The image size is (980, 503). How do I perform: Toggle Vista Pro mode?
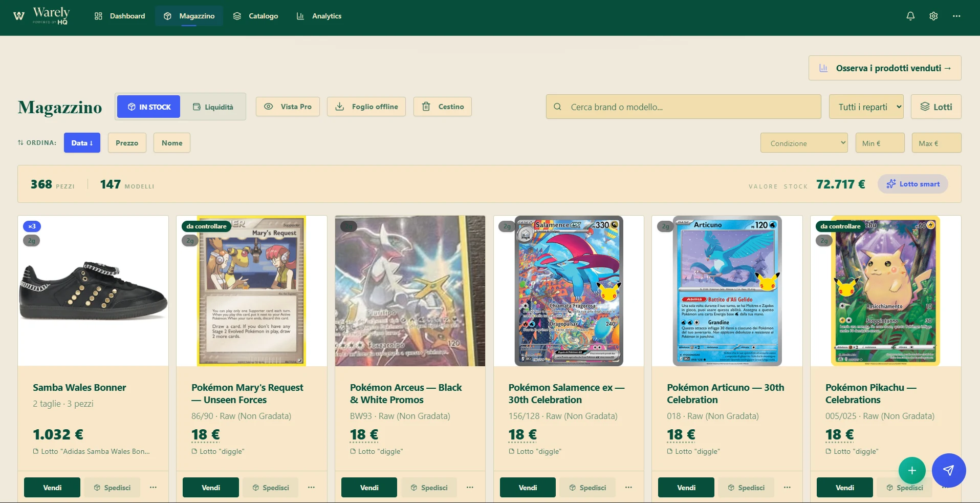(288, 107)
